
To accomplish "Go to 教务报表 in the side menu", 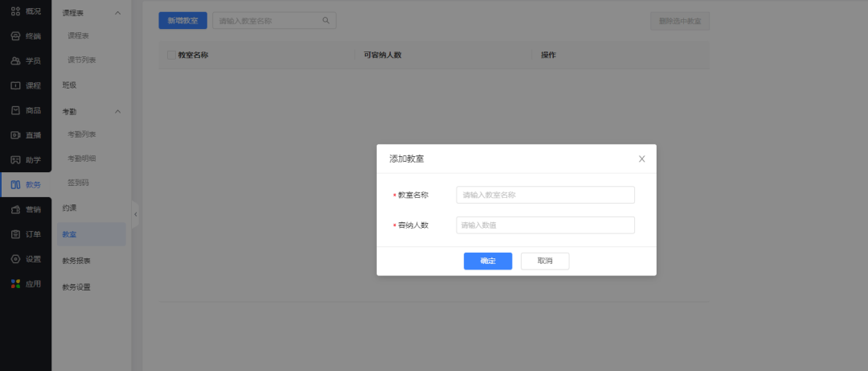I will point(76,261).
